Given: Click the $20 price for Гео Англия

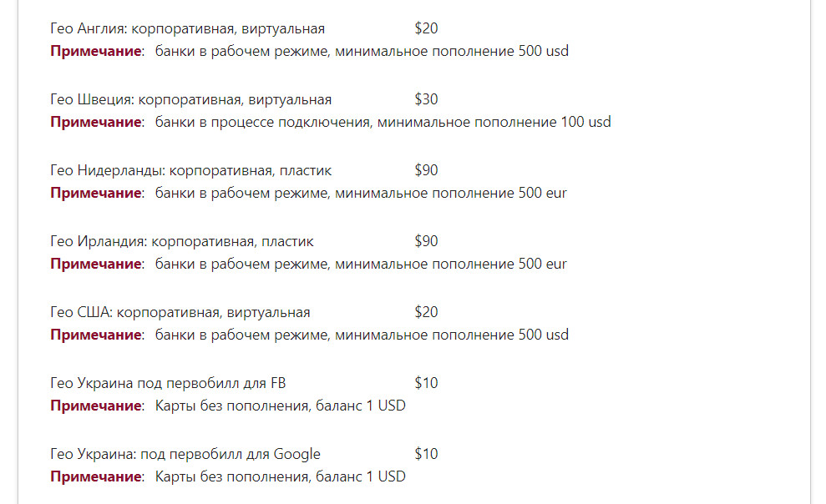Looking at the screenshot, I should pos(426,29).
